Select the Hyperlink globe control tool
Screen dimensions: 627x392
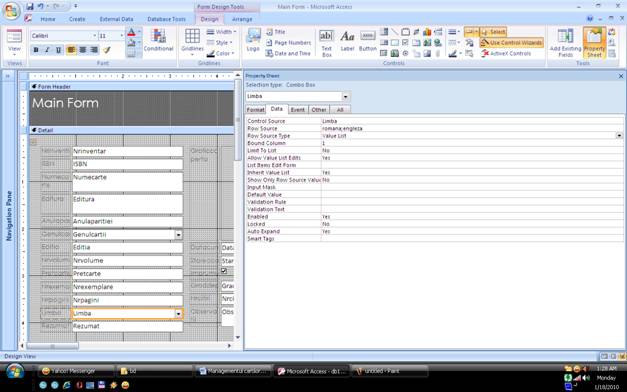pyautogui.click(x=438, y=42)
